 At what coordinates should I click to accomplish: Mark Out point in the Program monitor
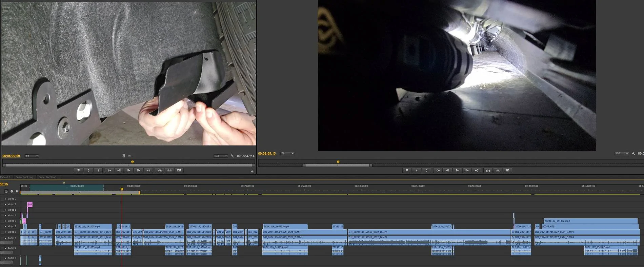pyautogui.click(x=427, y=170)
